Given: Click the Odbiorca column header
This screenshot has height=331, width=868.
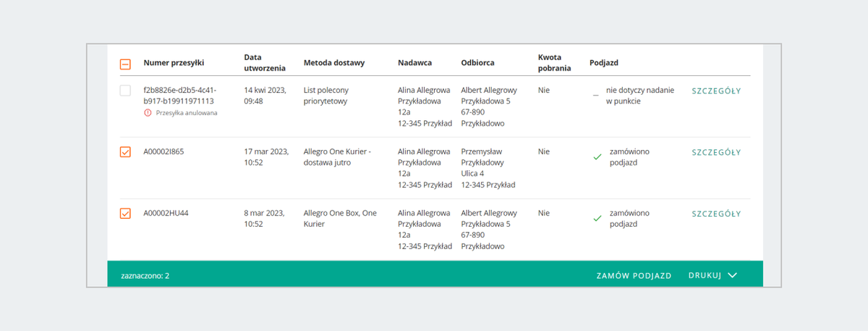Looking at the screenshot, I should 478,63.
